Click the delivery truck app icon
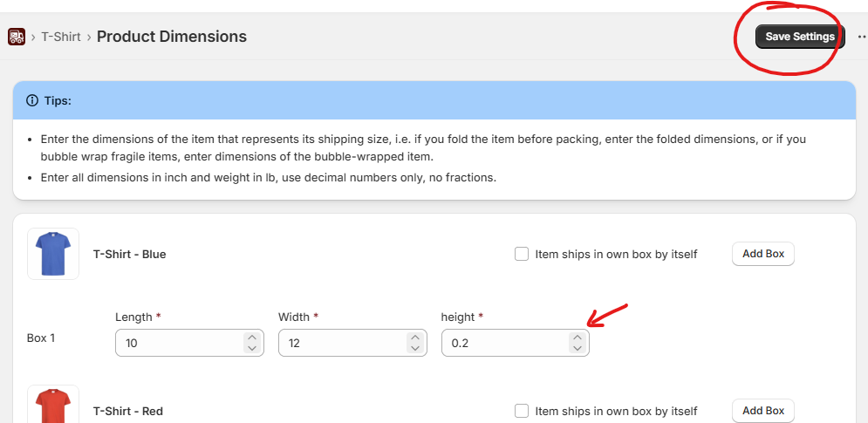 (17, 37)
